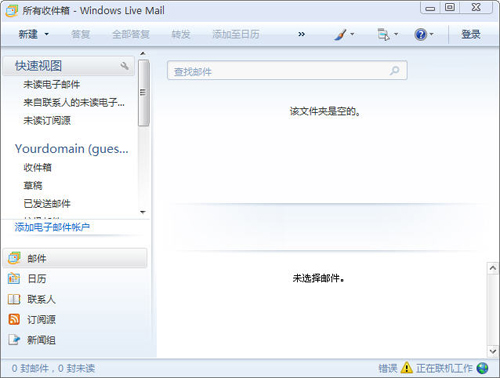Click the Forward (转发) toolbar button
The height and width of the screenshot is (378, 500).
[181, 34]
